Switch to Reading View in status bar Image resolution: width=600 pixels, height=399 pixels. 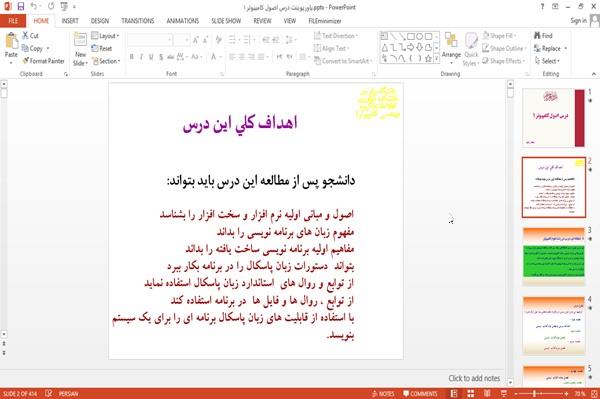487,394
